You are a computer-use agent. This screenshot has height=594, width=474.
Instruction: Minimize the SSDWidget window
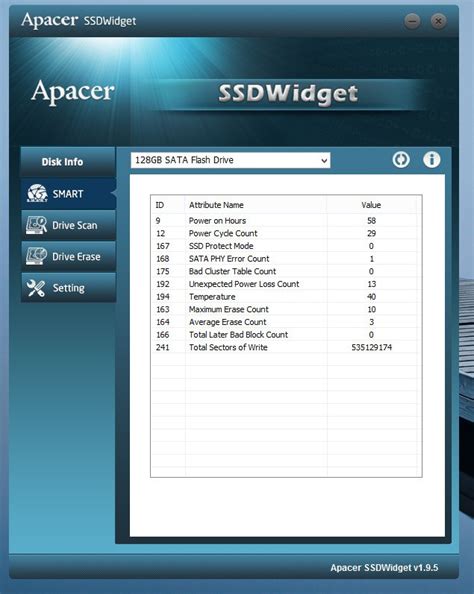click(x=413, y=21)
